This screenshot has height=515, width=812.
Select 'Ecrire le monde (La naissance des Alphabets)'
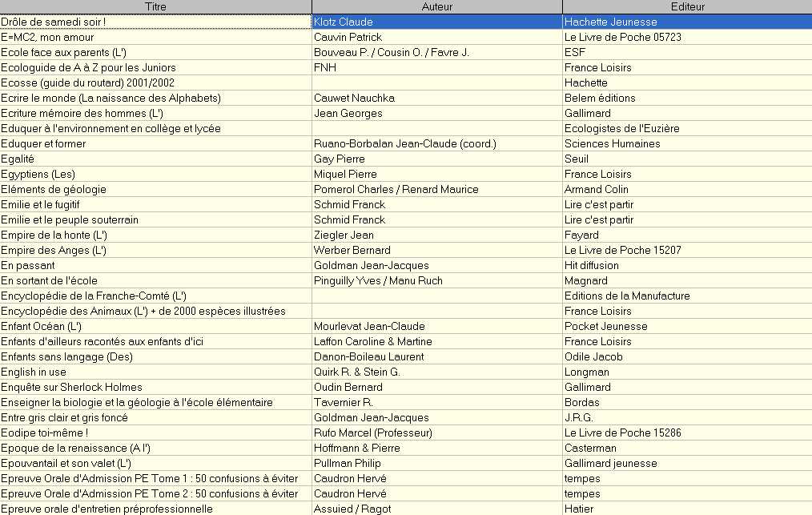coord(111,98)
